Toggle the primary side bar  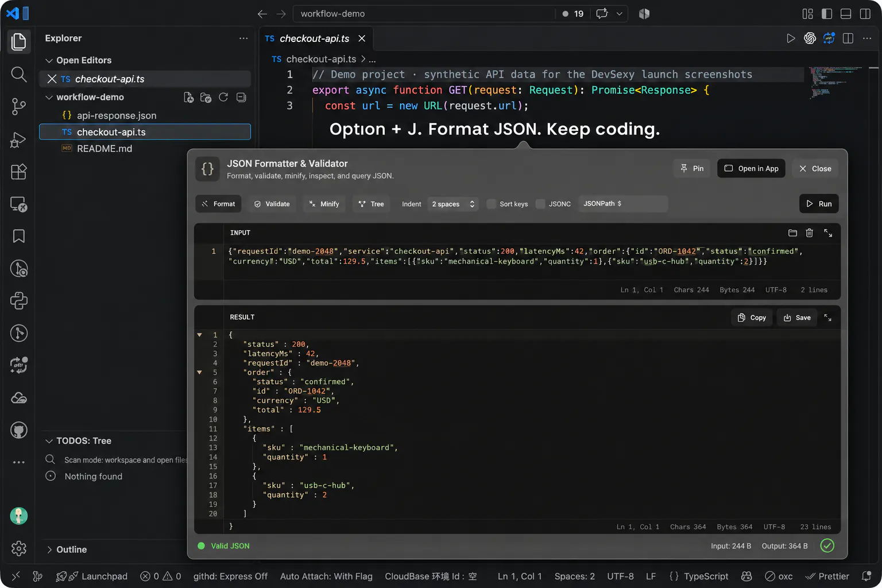click(827, 14)
